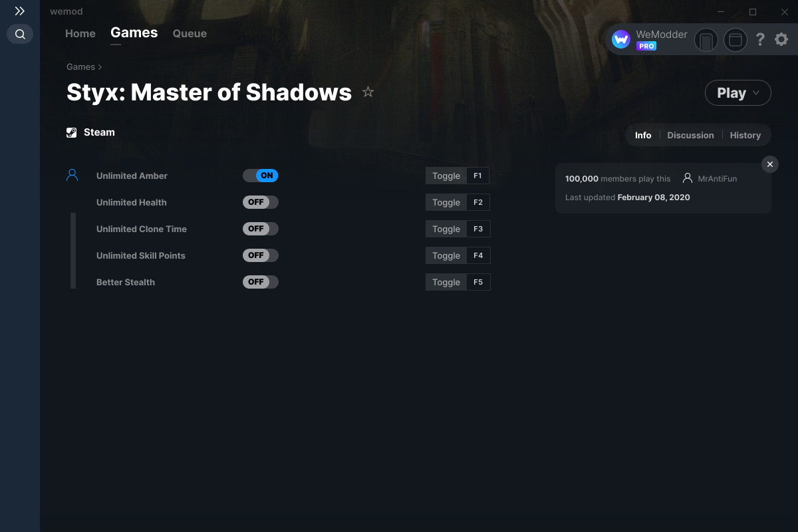Close the info panel with X
The image size is (798, 532).
pos(769,164)
